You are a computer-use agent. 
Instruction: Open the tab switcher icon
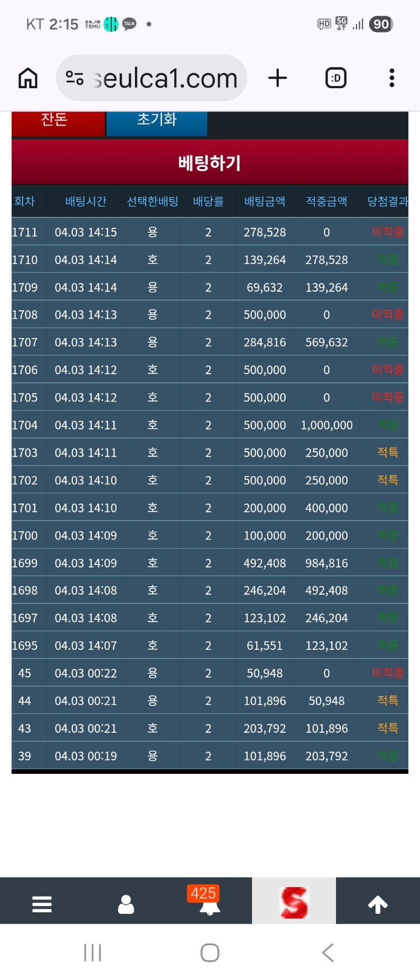pos(335,78)
